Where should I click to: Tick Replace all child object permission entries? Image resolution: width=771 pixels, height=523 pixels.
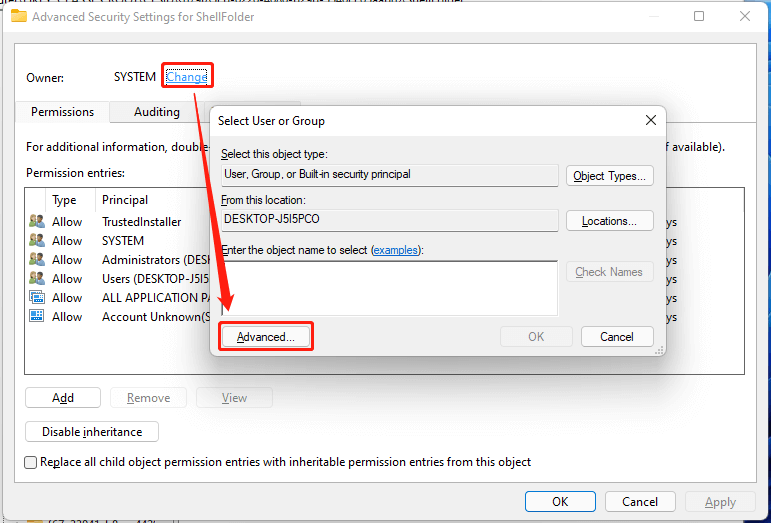(x=30, y=463)
